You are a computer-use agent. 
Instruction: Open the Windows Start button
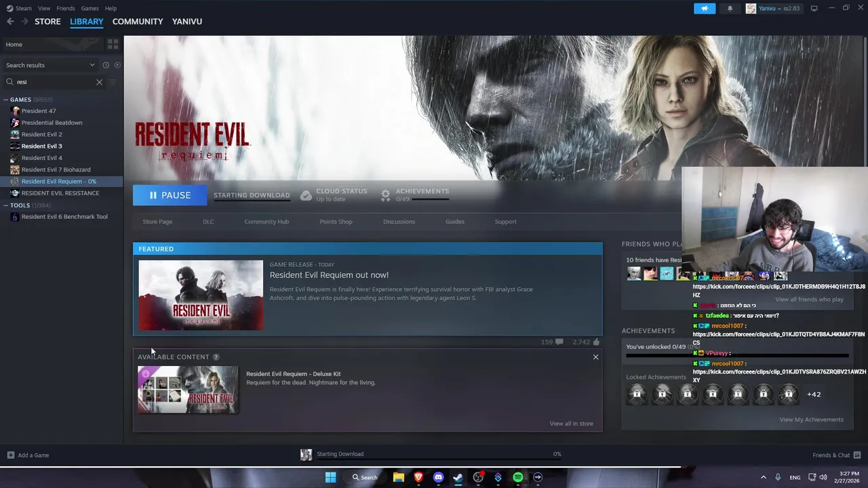pyautogui.click(x=330, y=477)
